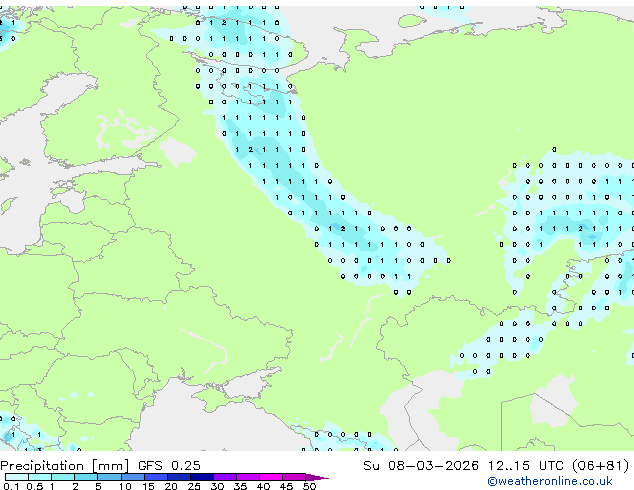Screen dimensions: 634x490
Task: Open the weatheronline.co.uk copyright link
Action: [x=550, y=481]
